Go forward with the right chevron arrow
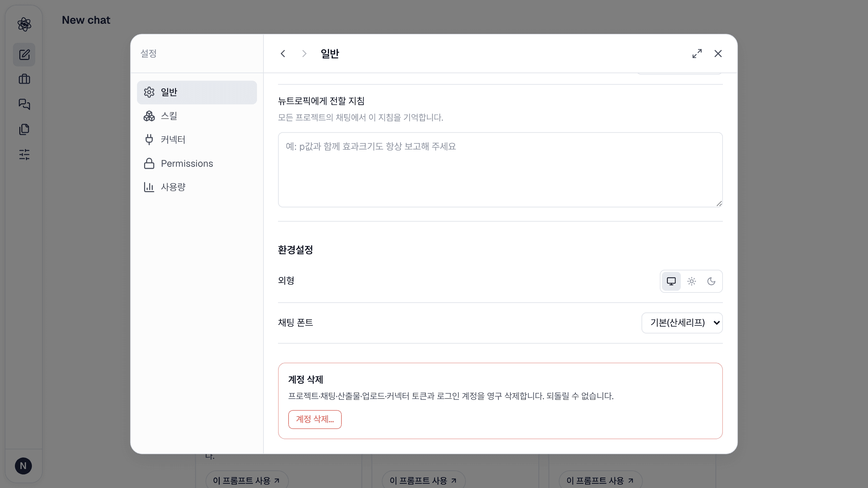This screenshot has width=868, height=488. tap(304, 54)
